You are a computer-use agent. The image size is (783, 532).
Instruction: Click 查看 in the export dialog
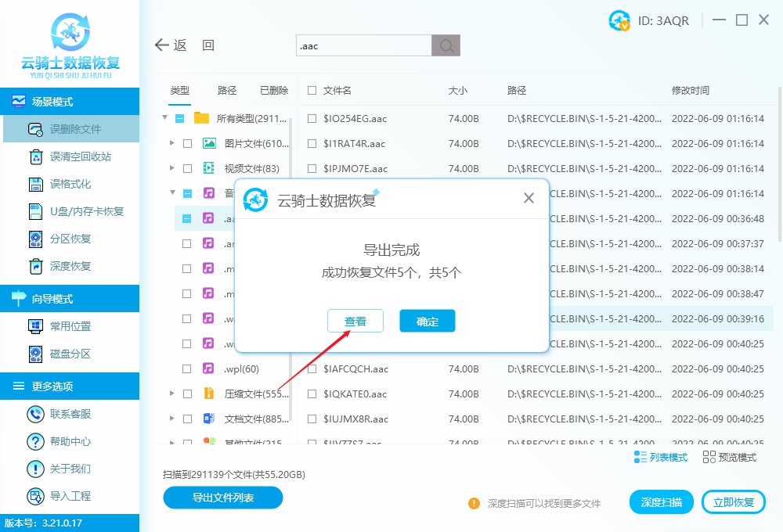point(355,321)
